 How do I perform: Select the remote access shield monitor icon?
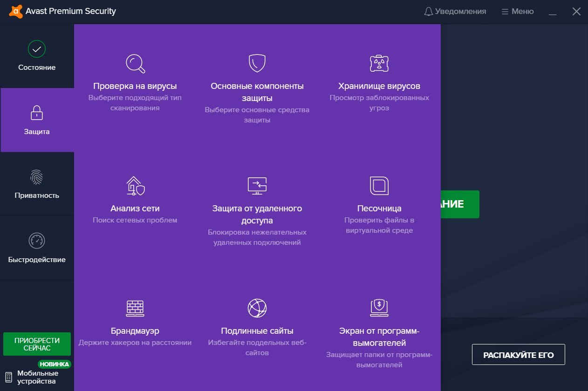tap(257, 185)
